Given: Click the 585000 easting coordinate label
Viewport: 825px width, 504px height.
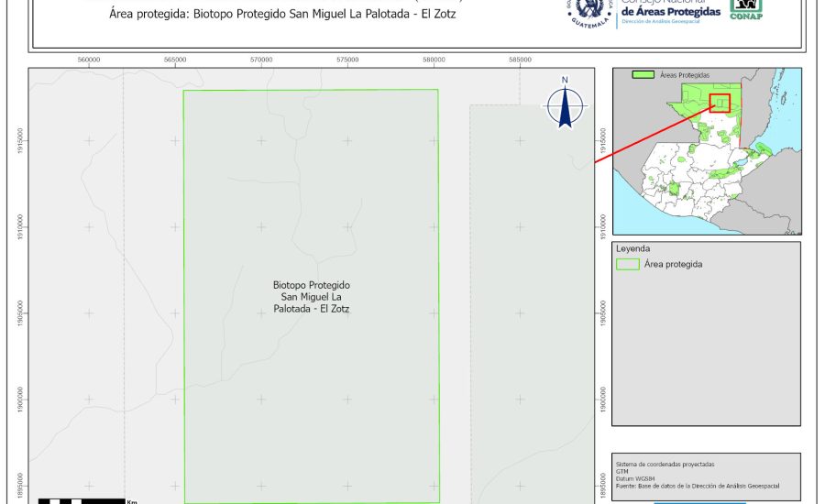Looking at the screenshot, I should click(x=520, y=60).
